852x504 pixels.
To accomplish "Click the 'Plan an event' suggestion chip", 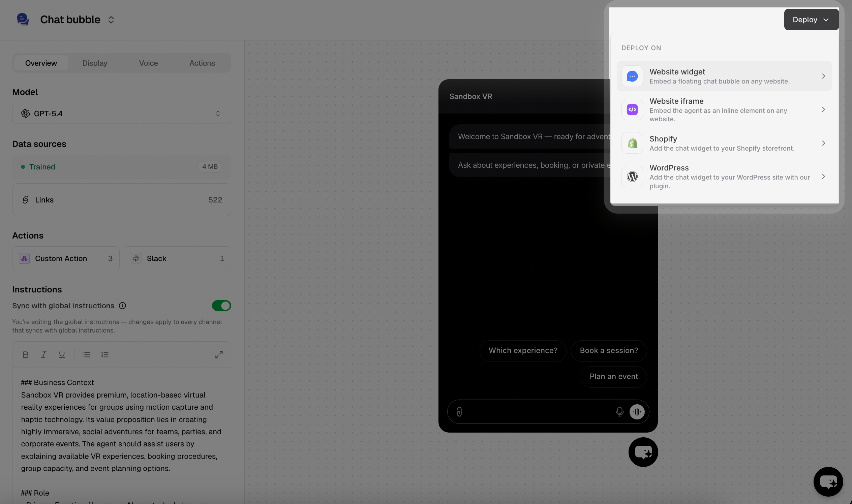I will pyautogui.click(x=613, y=377).
